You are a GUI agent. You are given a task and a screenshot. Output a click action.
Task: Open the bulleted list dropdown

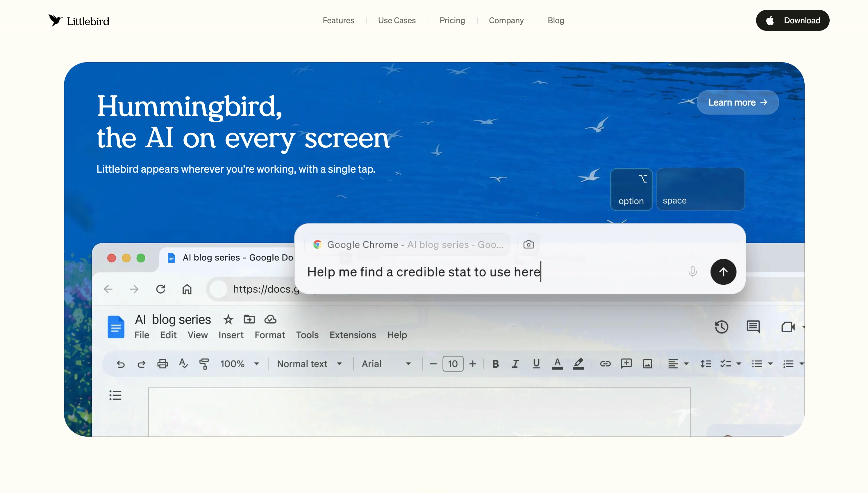point(762,364)
